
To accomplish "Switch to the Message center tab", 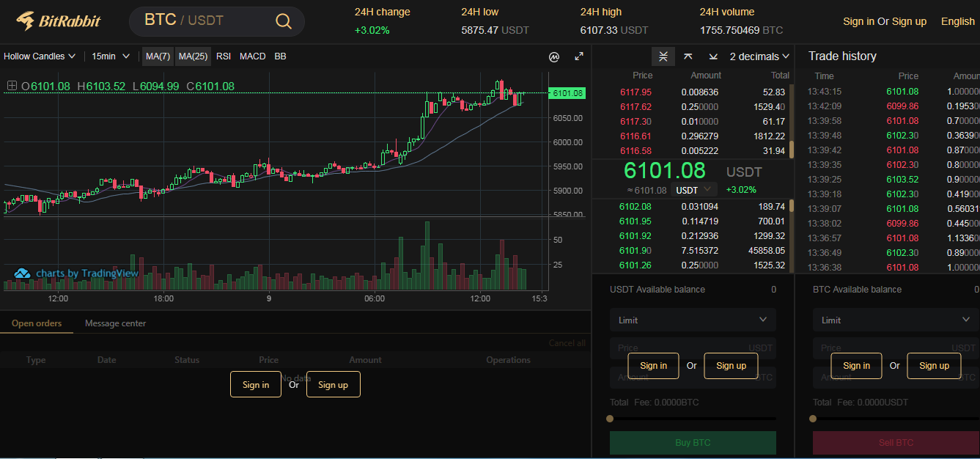I will (x=115, y=323).
